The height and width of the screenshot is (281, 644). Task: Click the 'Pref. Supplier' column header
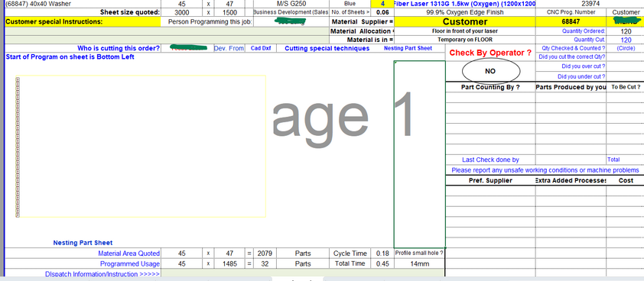coord(490,180)
